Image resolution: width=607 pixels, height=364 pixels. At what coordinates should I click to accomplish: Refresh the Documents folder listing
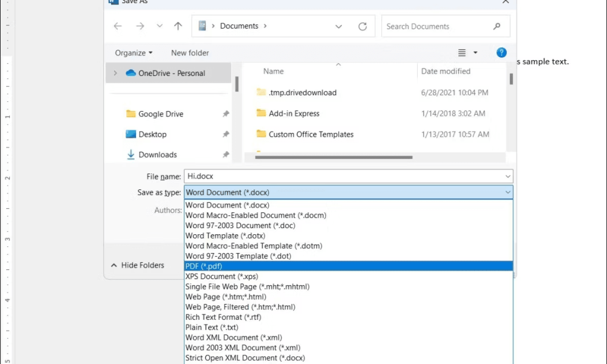tap(362, 26)
